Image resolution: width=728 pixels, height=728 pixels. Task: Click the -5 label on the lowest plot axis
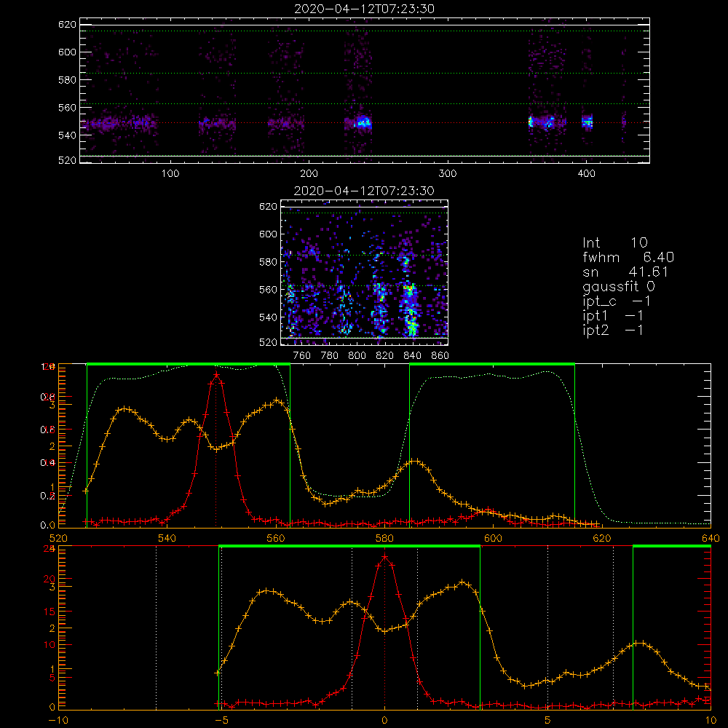click(x=221, y=721)
